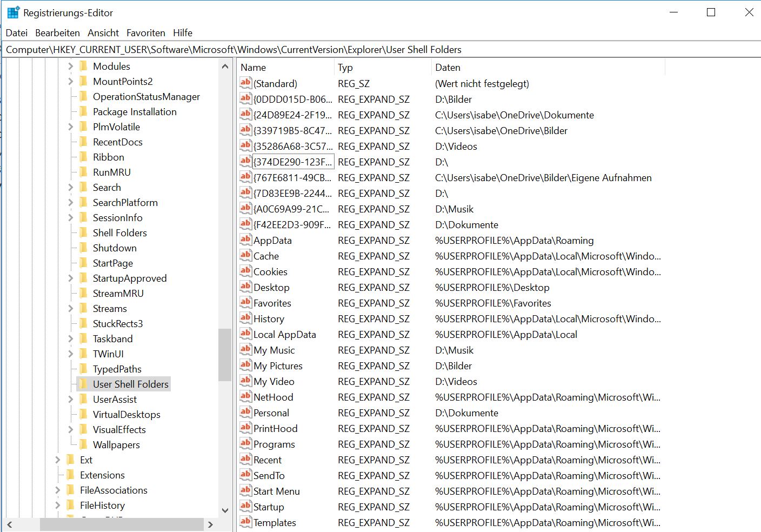The image size is (761, 532).
Task: Open the Favoriten menu
Action: pos(146,33)
